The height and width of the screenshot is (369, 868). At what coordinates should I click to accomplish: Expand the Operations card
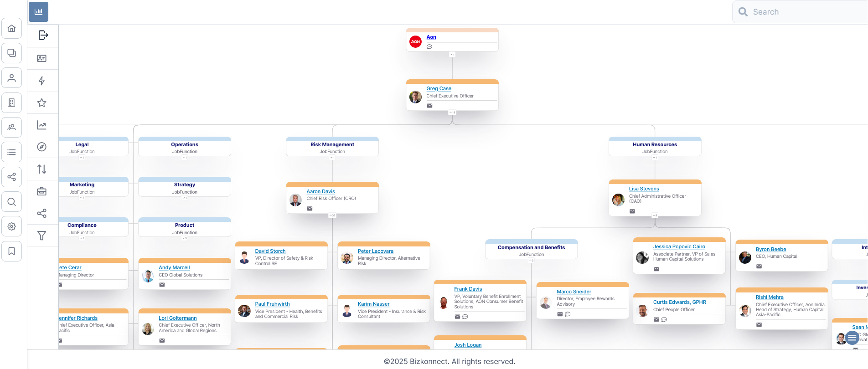tap(185, 158)
